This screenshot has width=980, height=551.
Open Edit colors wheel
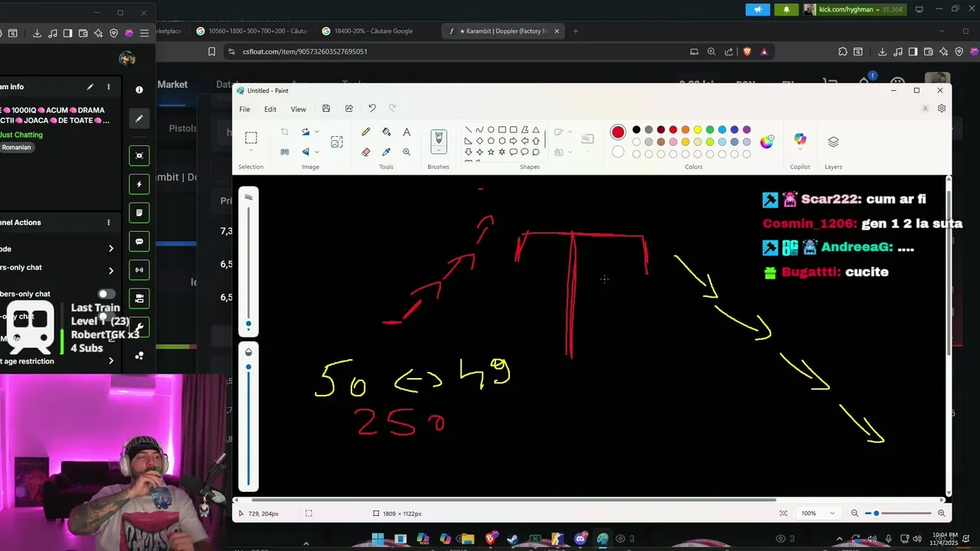pos(766,142)
